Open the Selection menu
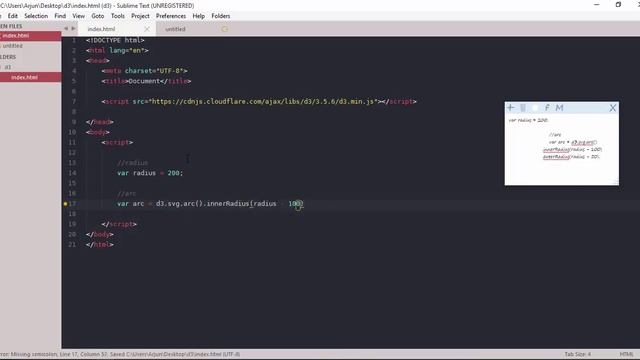Image resolution: width=640 pixels, height=360 pixels. click(x=36, y=16)
